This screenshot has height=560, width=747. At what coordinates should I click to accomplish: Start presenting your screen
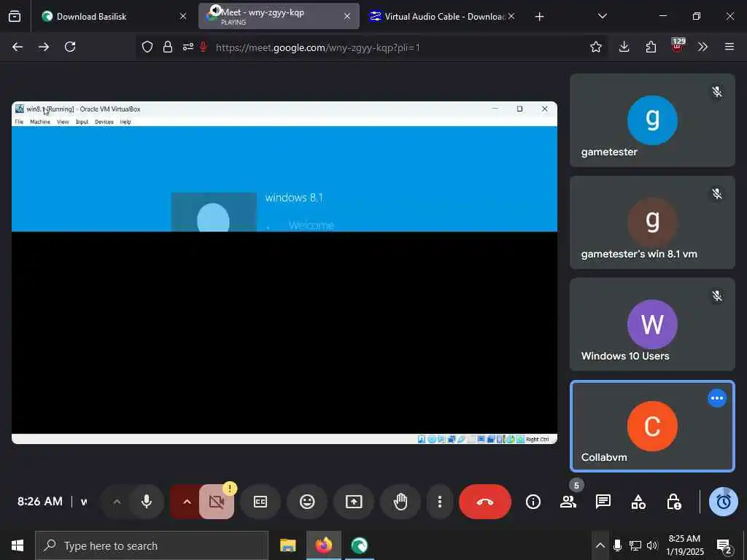coord(354,502)
